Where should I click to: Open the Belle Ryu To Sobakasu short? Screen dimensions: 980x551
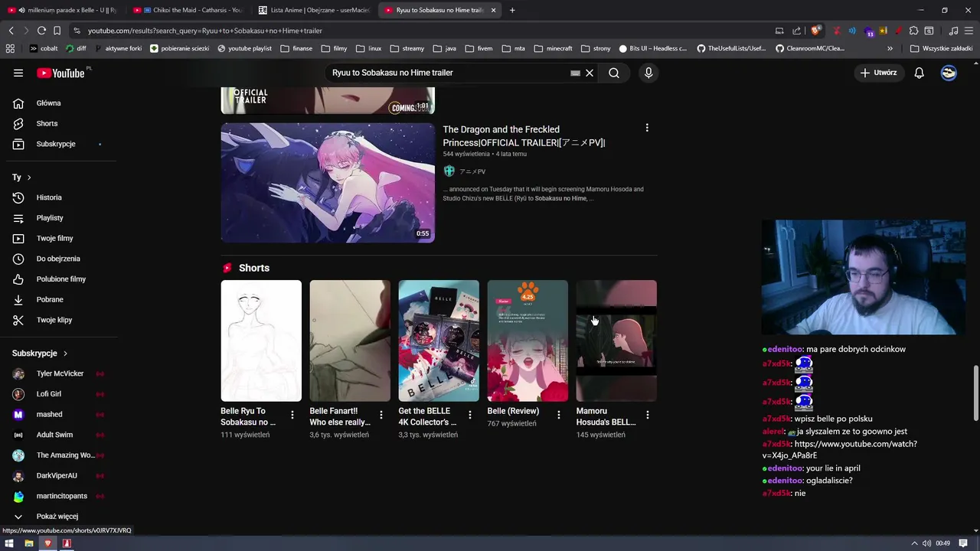click(x=261, y=341)
